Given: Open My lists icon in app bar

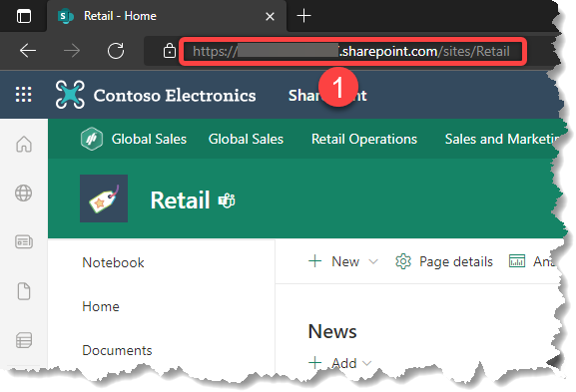Looking at the screenshot, I should tap(24, 340).
